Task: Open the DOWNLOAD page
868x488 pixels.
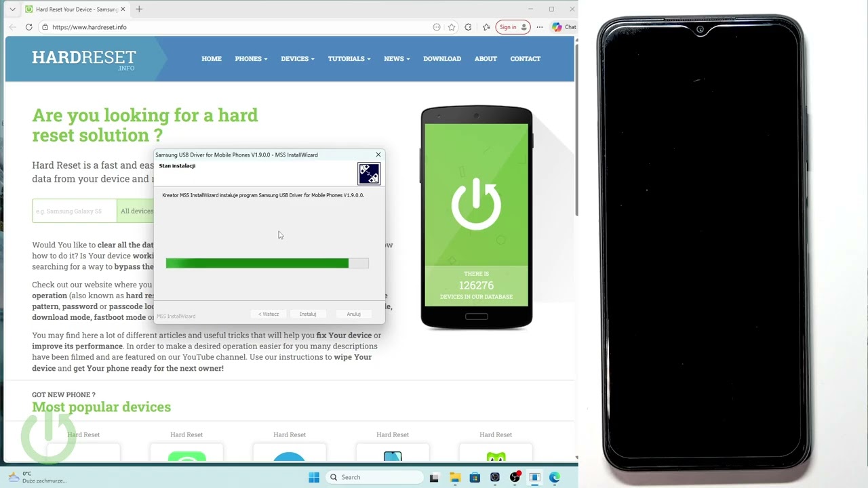Action: coord(442,59)
